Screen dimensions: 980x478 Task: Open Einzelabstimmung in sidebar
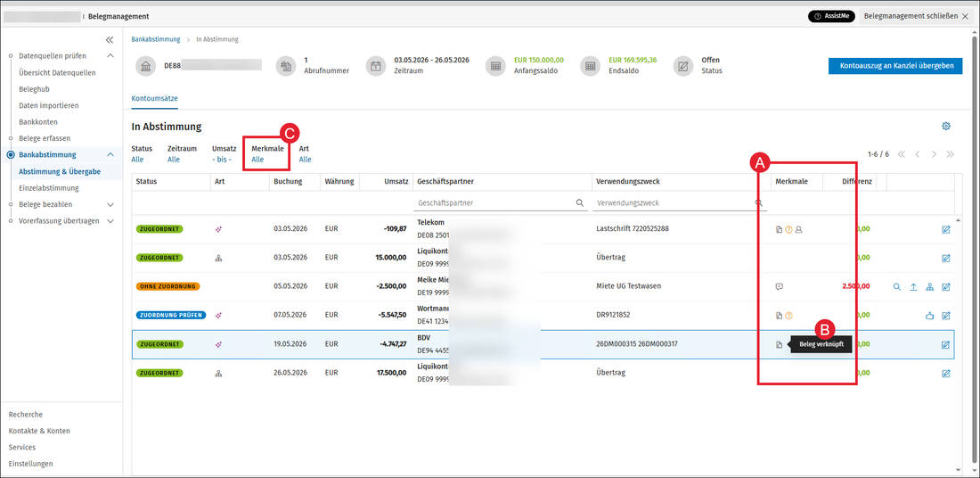49,187
